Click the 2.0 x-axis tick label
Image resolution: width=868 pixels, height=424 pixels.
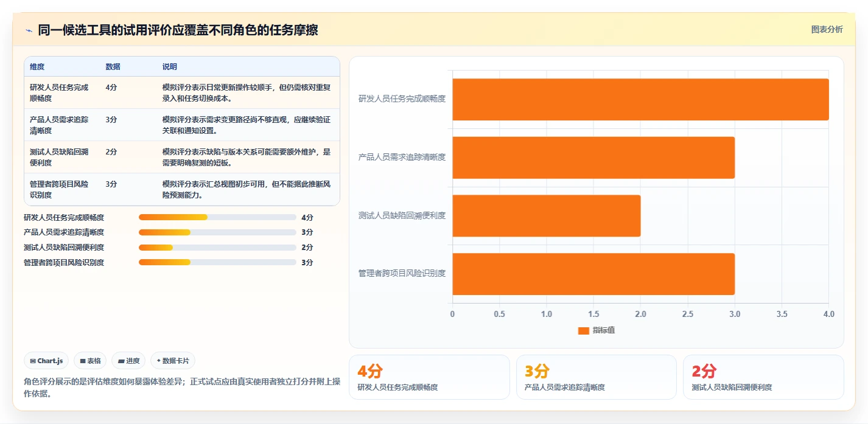pos(640,315)
